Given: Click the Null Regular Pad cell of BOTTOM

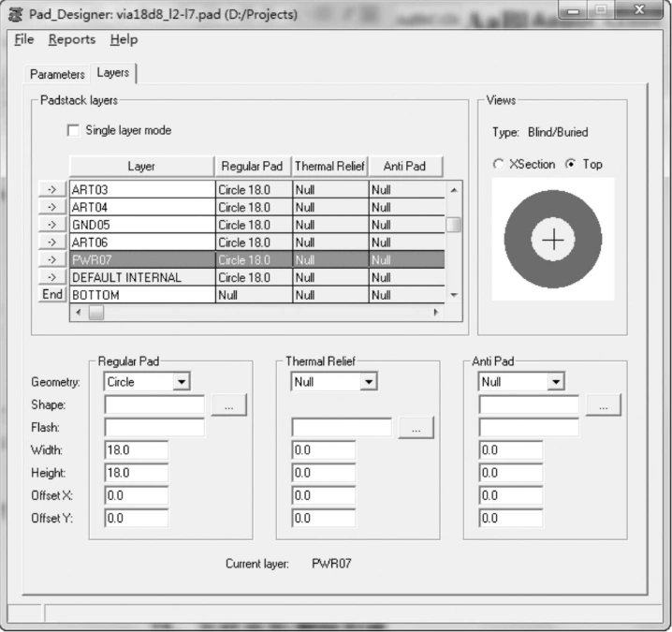Looking at the screenshot, I should click(x=254, y=295).
